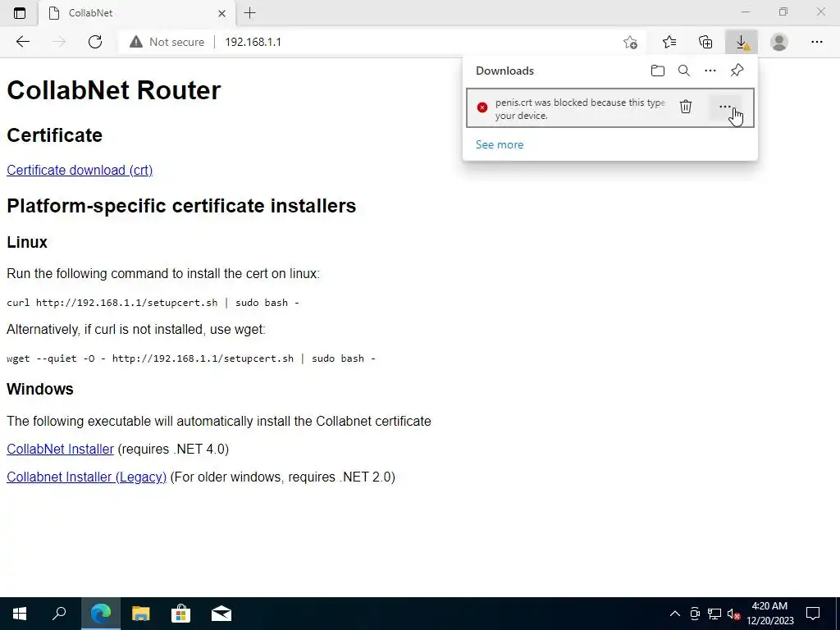Open the Collections panel
Screen dimensions: 840x630
tap(705, 42)
